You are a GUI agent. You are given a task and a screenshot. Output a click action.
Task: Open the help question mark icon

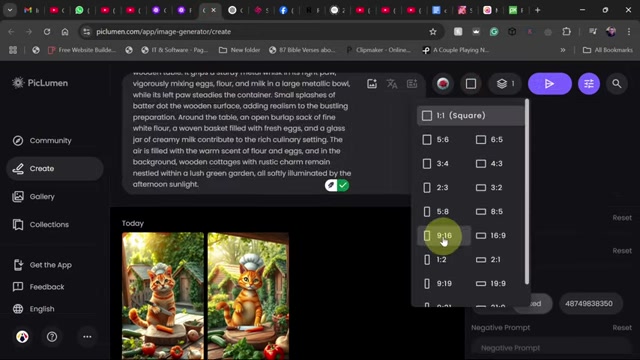(52, 337)
